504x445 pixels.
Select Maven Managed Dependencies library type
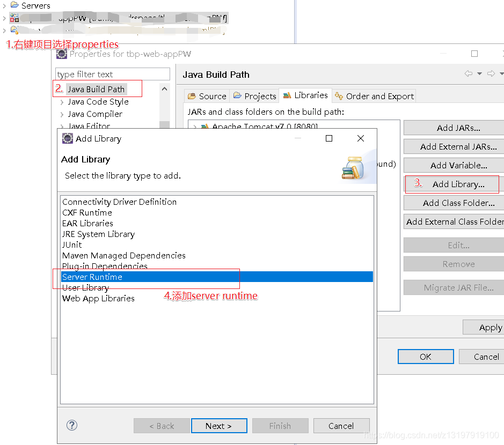point(123,255)
